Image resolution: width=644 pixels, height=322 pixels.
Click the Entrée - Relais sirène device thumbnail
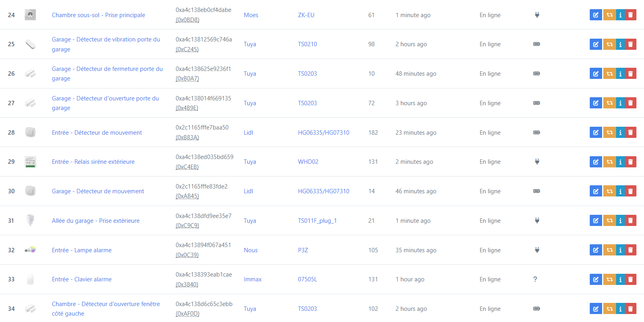[30, 162]
